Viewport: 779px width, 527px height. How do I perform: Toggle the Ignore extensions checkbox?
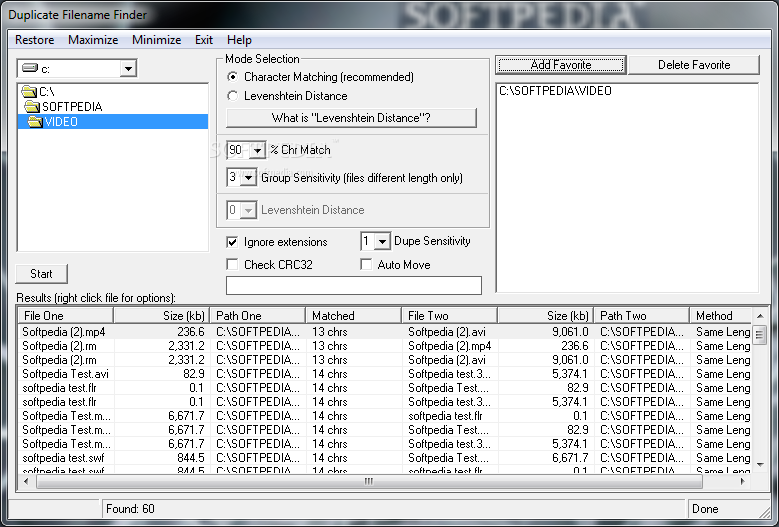tap(232, 242)
